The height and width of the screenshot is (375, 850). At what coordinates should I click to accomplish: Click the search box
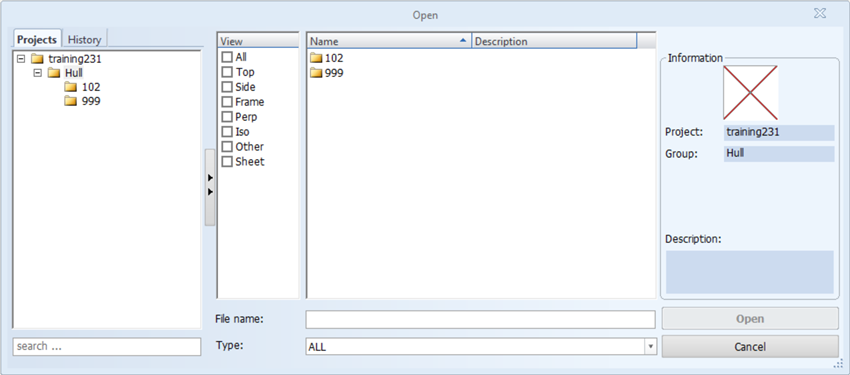pos(107,346)
